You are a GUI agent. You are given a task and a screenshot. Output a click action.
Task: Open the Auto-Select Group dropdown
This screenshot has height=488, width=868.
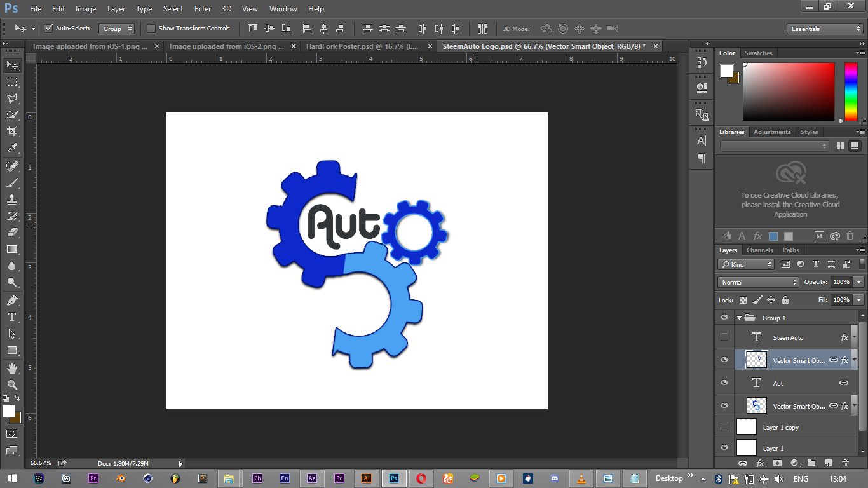pyautogui.click(x=117, y=29)
